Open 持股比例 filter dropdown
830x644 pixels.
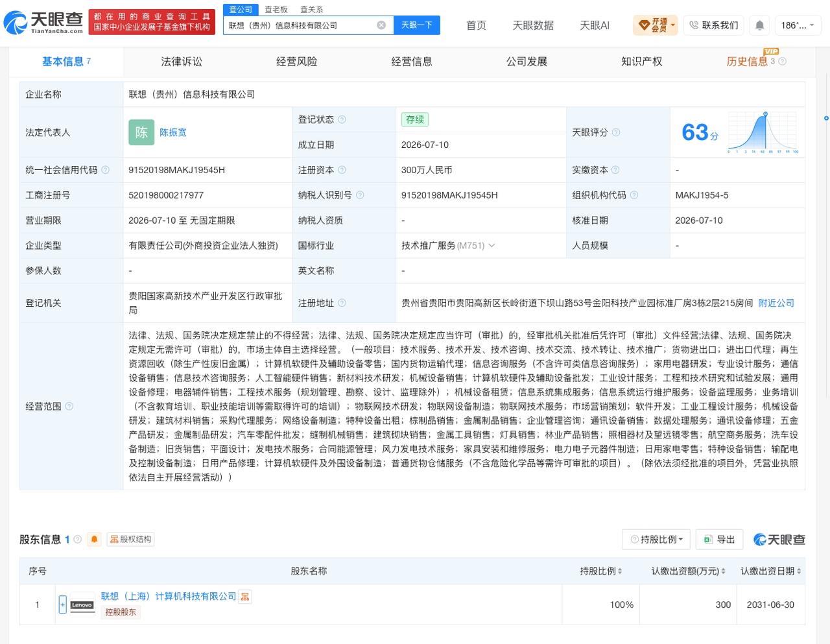pos(656,539)
